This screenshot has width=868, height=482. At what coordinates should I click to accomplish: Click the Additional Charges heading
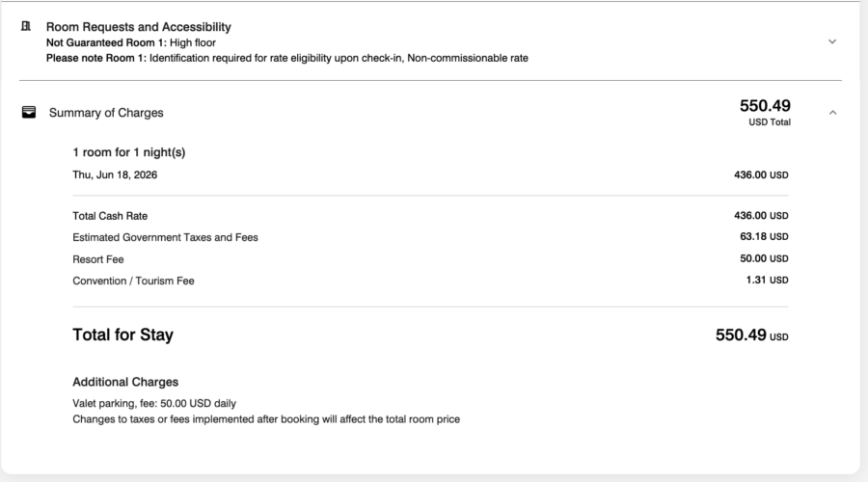click(125, 382)
